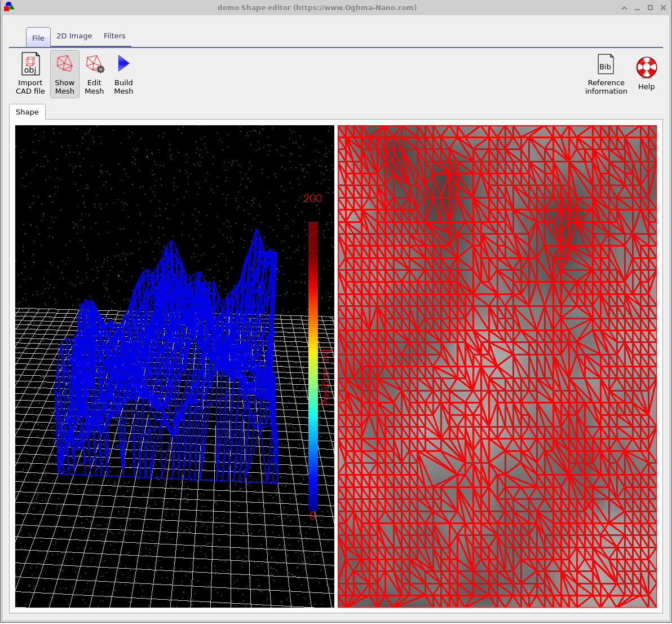Click the red triangular mesh view
The width and height of the screenshot is (672, 624).
click(x=496, y=367)
